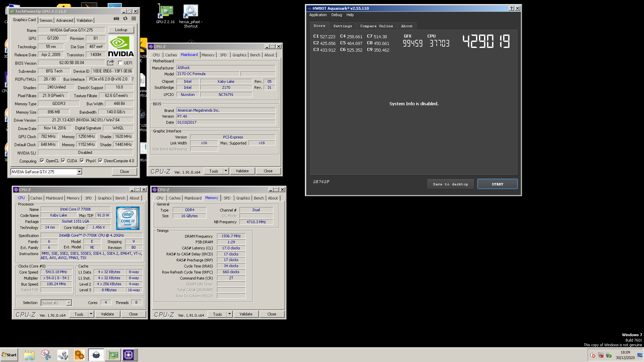Screen dimensions: 644x362
Task: Select the CPU-Z taskbar button
Action: pyautogui.click(x=128, y=355)
